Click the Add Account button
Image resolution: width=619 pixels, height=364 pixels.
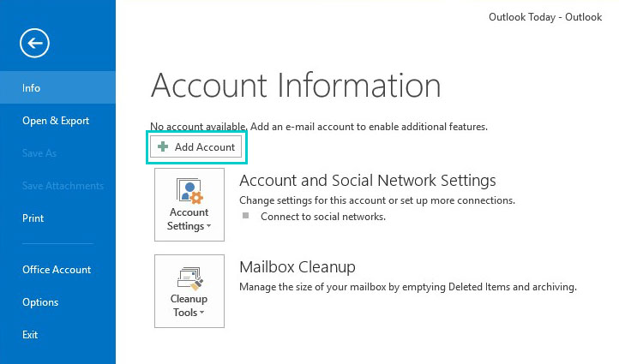(196, 147)
